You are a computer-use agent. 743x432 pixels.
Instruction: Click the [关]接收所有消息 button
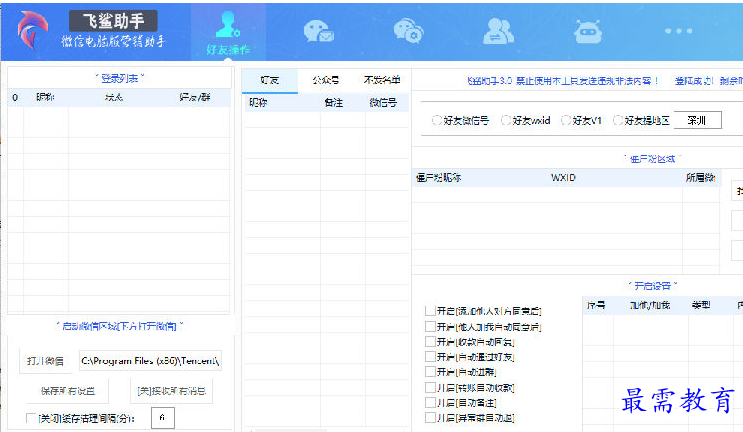click(172, 391)
